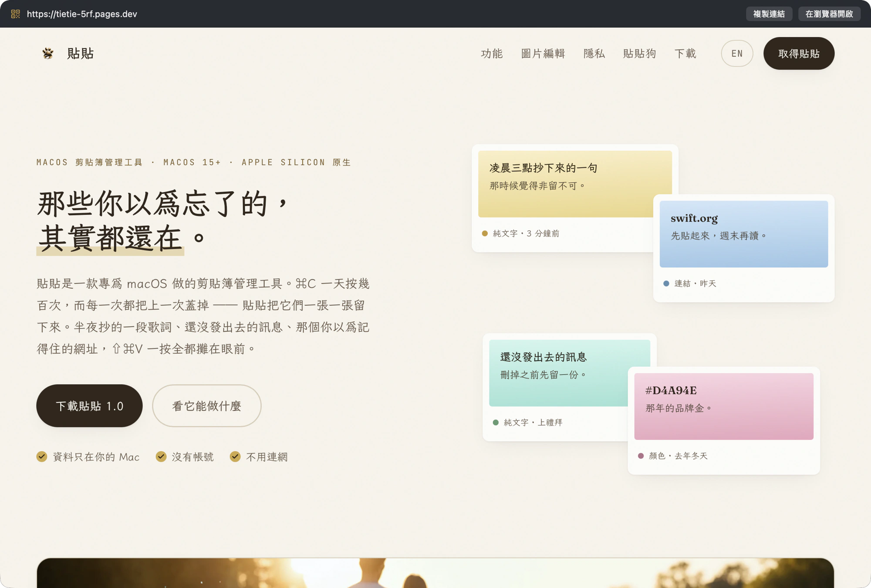
Task: Click the 取得貼貼 button in navigation
Action: click(799, 53)
